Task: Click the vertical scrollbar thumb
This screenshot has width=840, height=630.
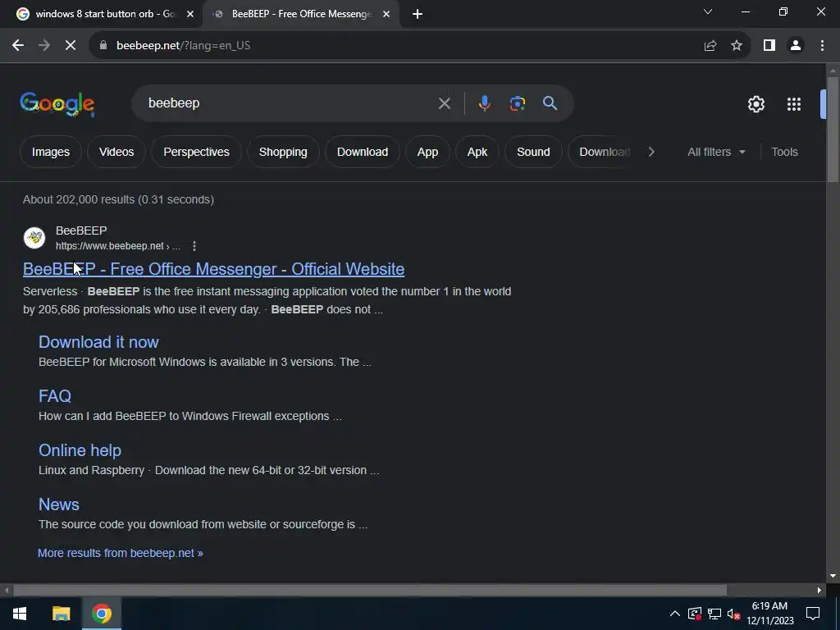Action: click(x=833, y=130)
